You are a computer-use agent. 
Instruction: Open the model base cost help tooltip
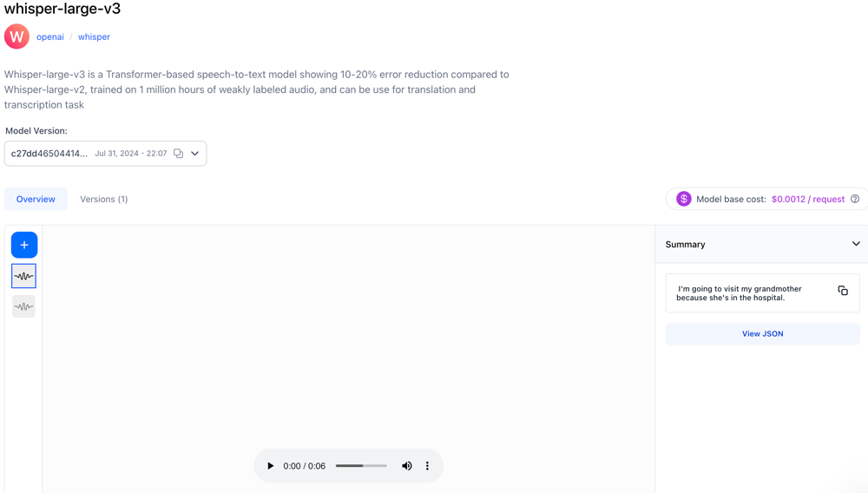coord(855,199)
